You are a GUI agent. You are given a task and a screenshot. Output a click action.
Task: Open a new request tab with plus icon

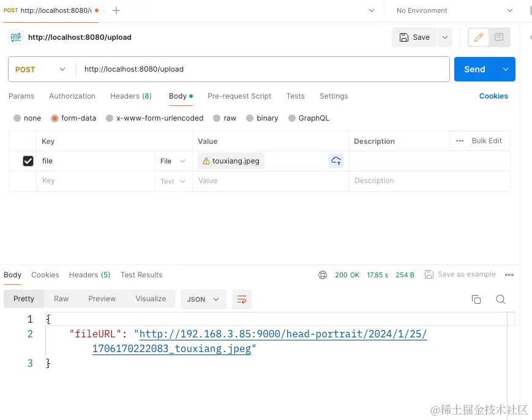point(116,10)
